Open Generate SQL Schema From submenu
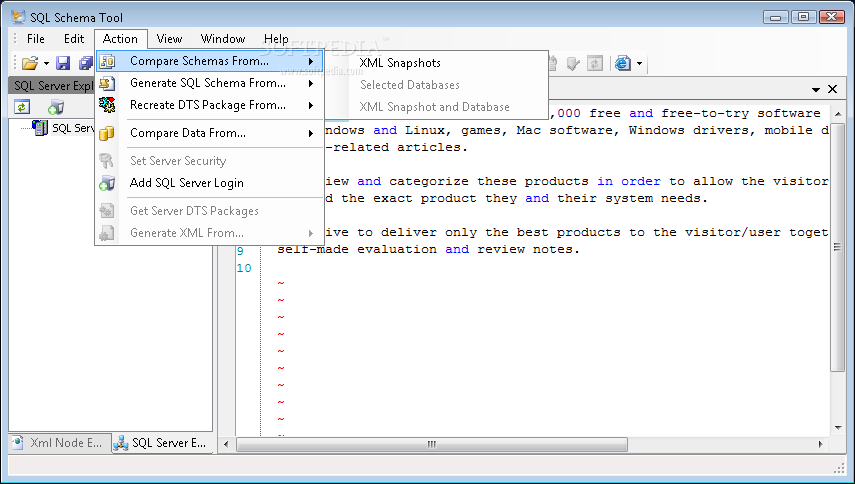 coord(210,83)
